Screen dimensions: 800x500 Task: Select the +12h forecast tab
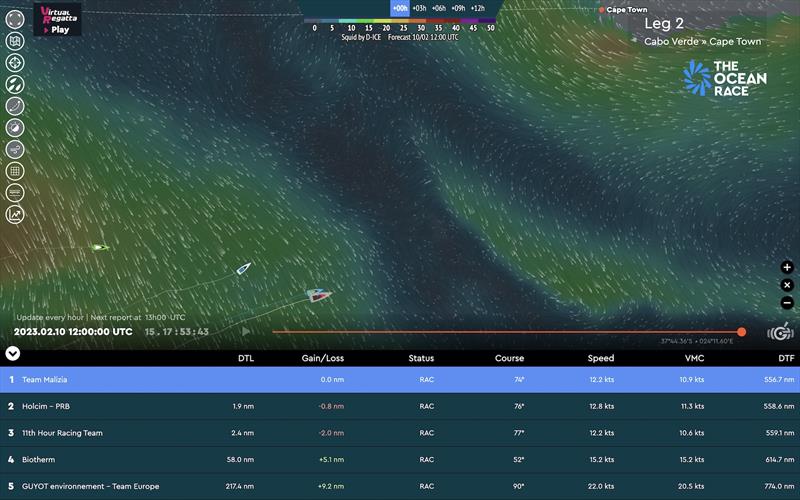click(x=478, y=8)
